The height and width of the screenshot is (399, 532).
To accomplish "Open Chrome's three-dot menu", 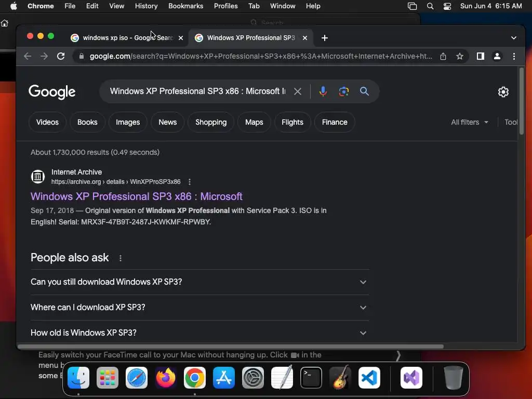I will point(514,56).
